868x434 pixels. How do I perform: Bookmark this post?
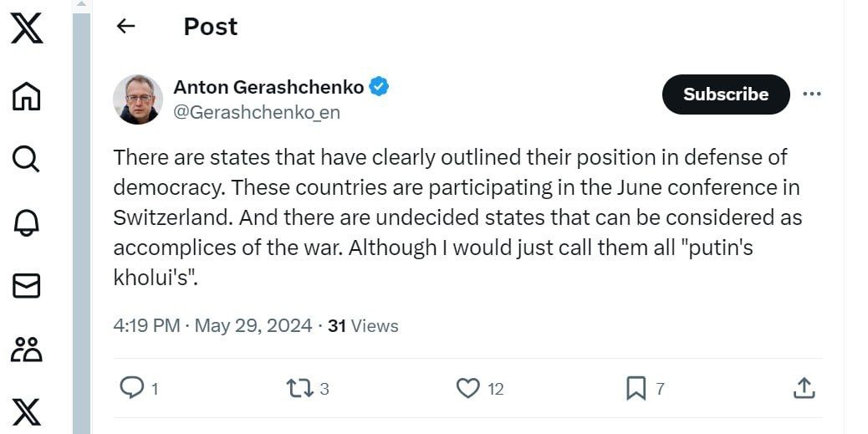[x=636, y=387]
